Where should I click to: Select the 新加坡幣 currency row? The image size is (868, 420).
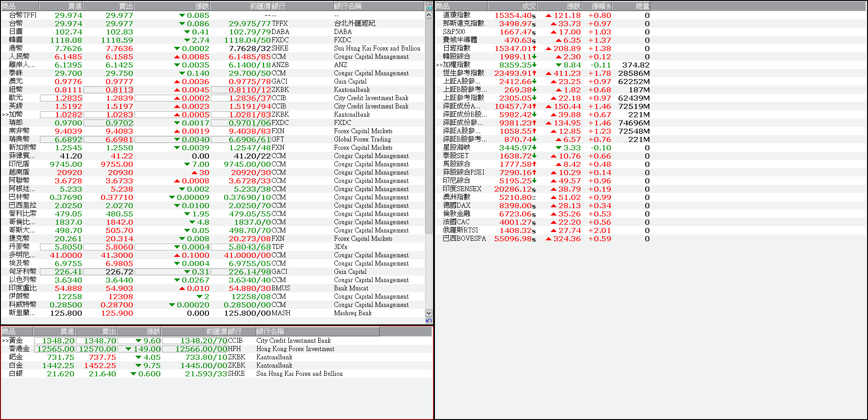tap(213, 148)
